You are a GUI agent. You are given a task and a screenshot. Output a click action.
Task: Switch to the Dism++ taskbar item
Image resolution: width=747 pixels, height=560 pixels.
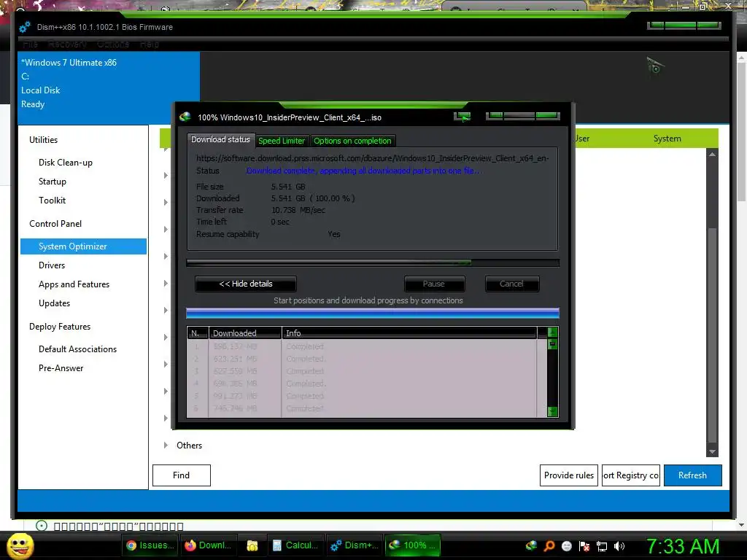coord(355,545)
